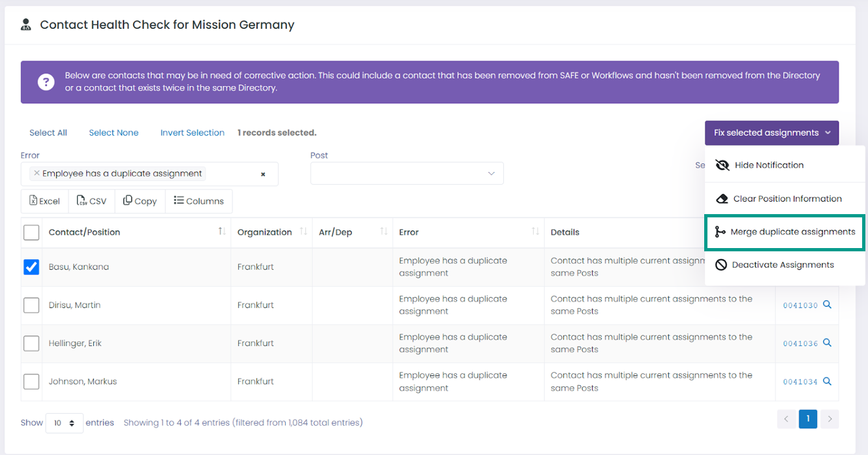The height and width of the screenshot is (455, 868).
Task: Export the table to Excel
Action: pyautogui.click(x=44, y=201)
